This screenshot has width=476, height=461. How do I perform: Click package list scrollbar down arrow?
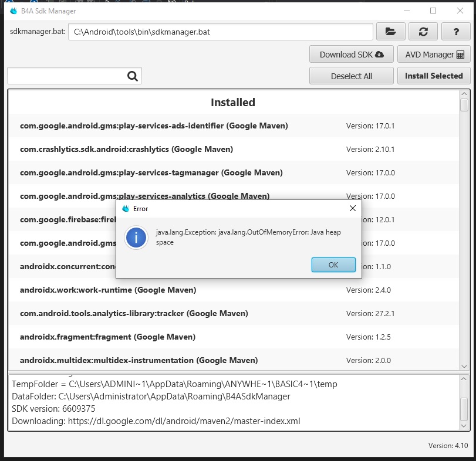(x=464, y=367)
